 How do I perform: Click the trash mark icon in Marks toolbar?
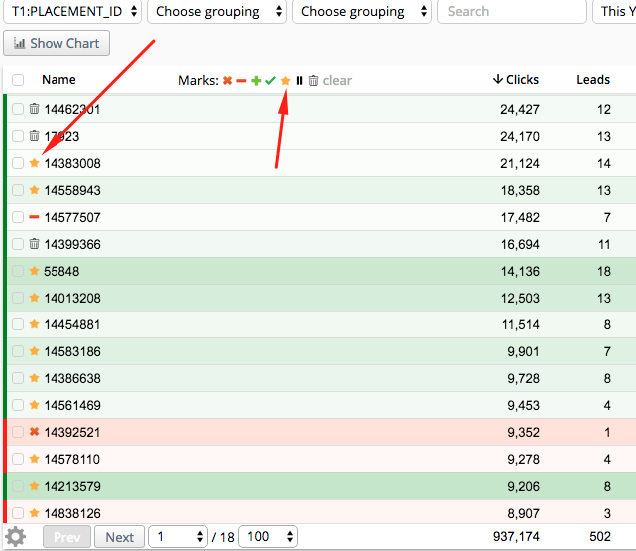313,81
